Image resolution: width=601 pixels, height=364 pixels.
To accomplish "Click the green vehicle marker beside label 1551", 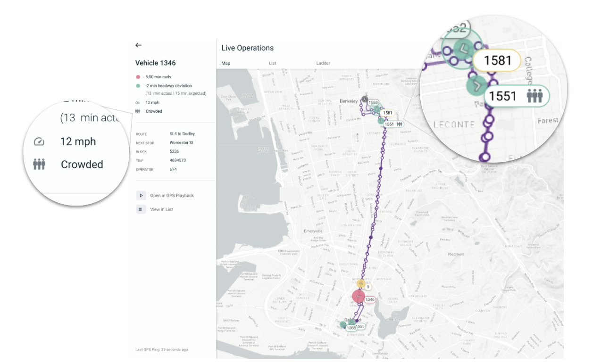I will 381,121.
